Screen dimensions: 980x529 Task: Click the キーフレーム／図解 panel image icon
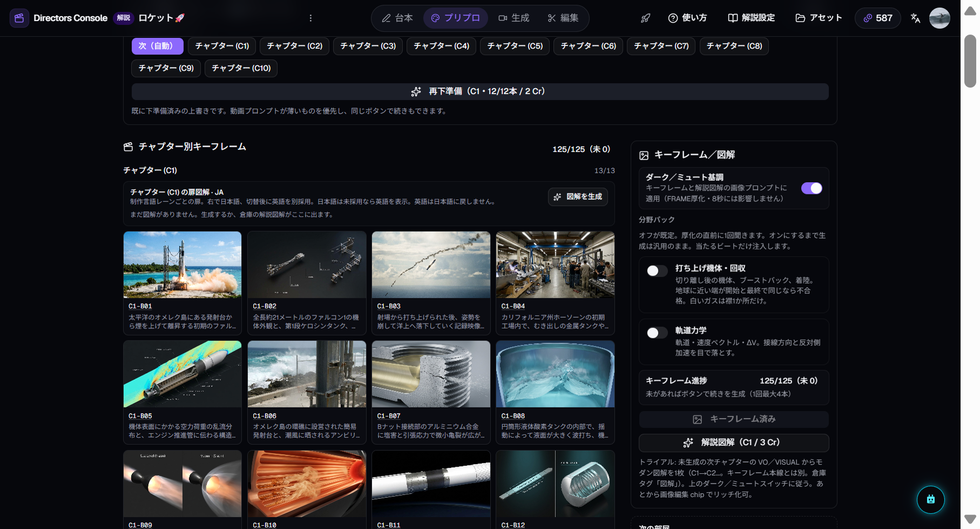(x=644, y=155)
